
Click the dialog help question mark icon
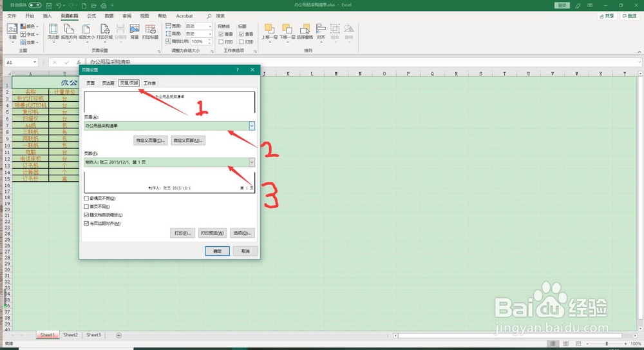(x=238, y=70)
